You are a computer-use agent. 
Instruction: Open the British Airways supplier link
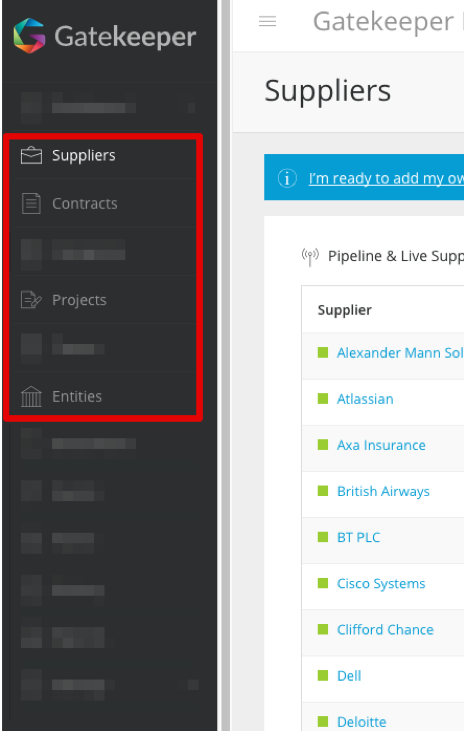(383, 491)
